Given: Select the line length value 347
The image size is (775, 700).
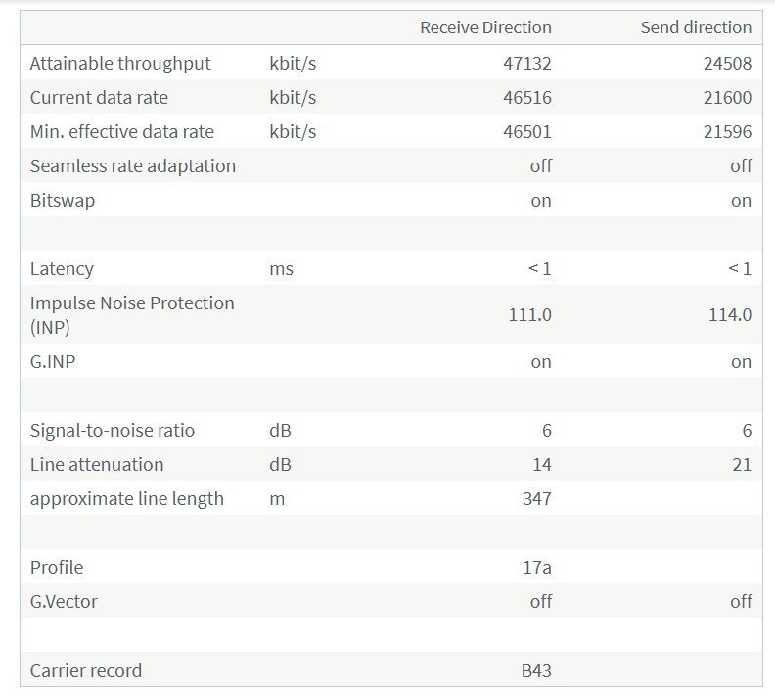Looking at the screenshot, I should [536, 499].
